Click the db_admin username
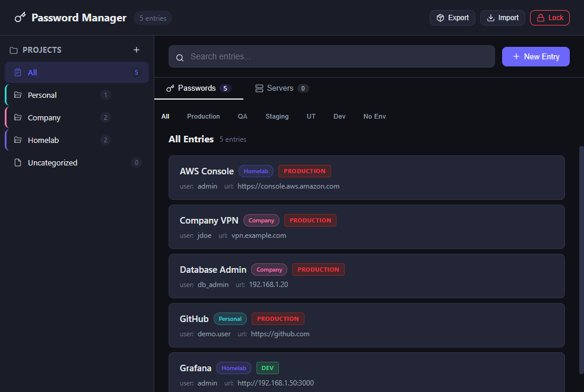 click(213, 285)
